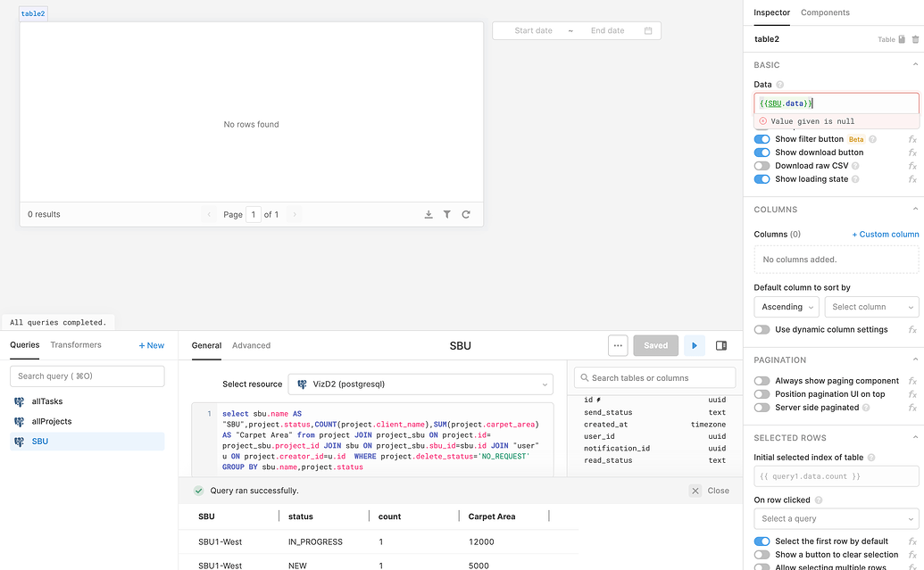This screenshot has width=924, height=570.
Task: Click fx icon for Download raw CSV
Action: pyautogui.click(x=912, y=166)
